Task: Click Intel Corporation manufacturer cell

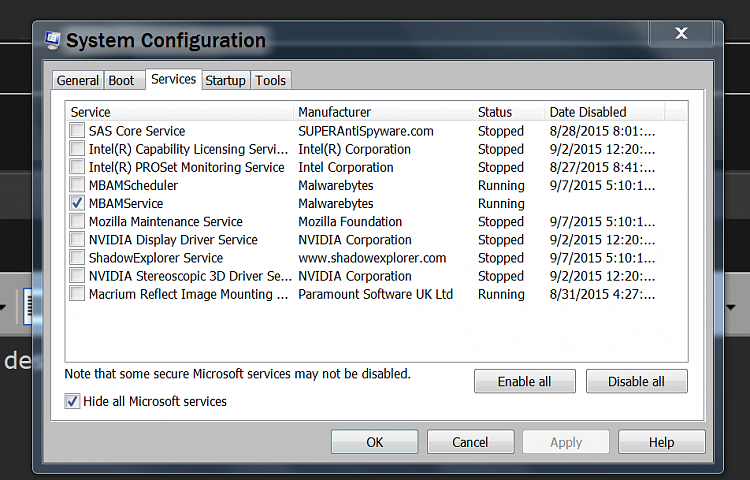Action: coord(346,167)
